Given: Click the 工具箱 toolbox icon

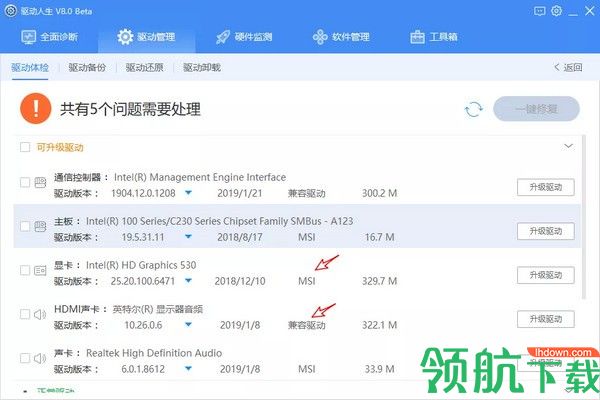Looking at the screenshot, I should [417, 37].
